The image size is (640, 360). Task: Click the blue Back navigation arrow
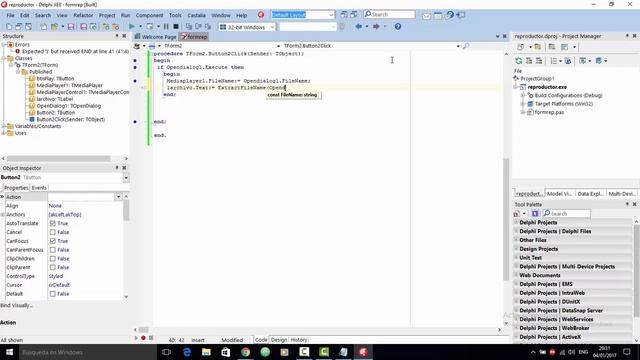358,27
